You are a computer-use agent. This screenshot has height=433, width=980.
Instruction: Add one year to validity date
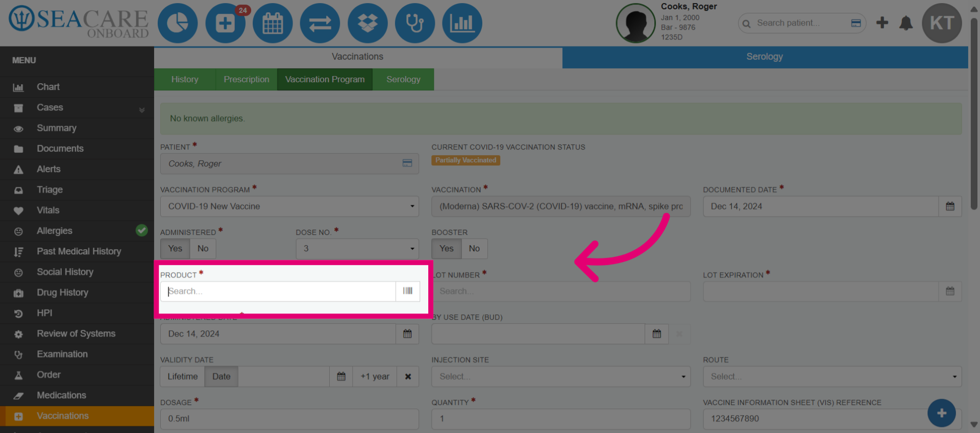pos(375,376)
